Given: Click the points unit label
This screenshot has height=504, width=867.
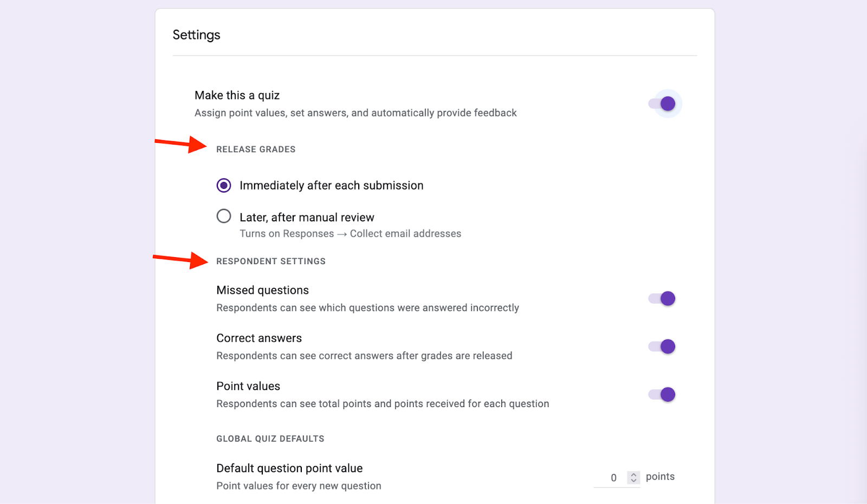Looking at the screenshot, I should [660, 477].
